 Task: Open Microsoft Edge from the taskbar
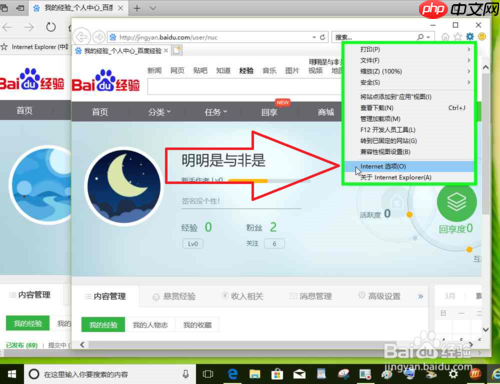pos(232,374)
